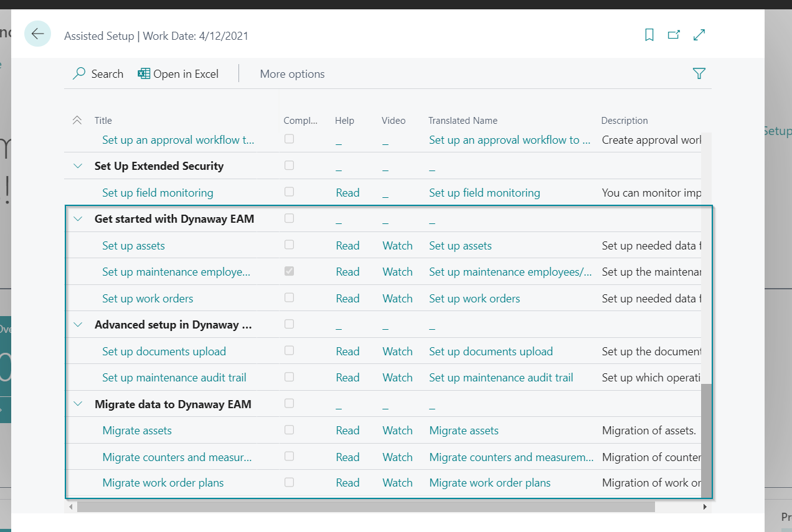Select Set Up Extended Security group title
The image size is (792, 532).
[159, 166]
